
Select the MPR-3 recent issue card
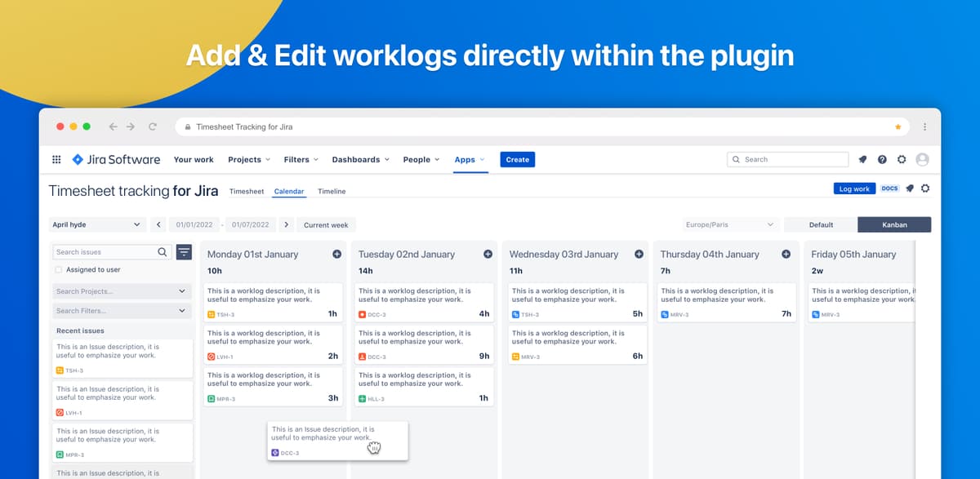pos(122,442)
